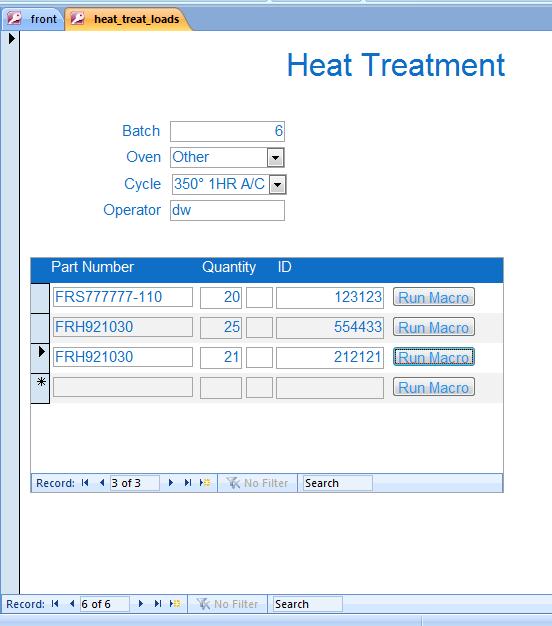Run Macro for ID 554433 row

point(434,327)
